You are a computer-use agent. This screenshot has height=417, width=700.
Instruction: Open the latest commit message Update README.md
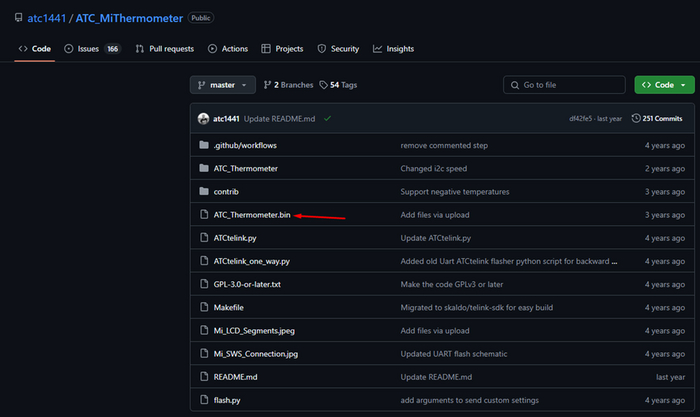click(279, 119)
